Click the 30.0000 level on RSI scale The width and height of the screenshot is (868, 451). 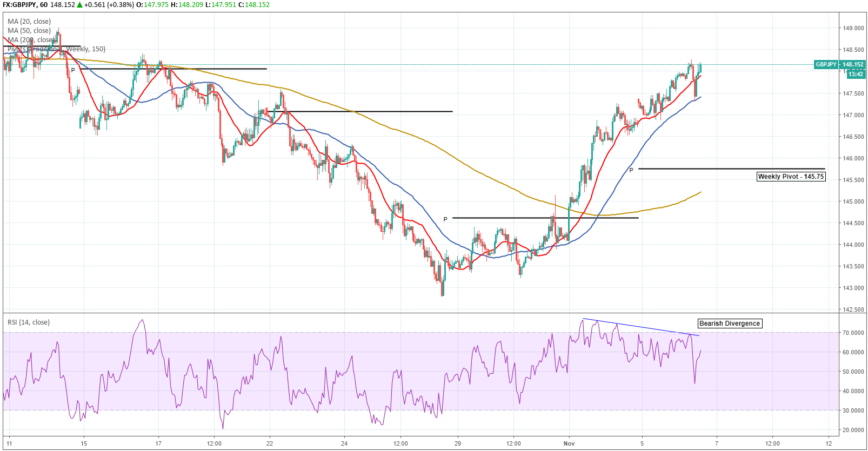pyautogui.click(x=853, y=410)
